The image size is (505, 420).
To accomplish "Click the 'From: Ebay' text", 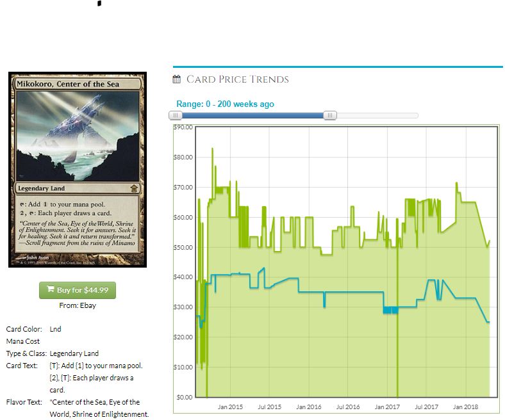I will [x=78, y=305].
